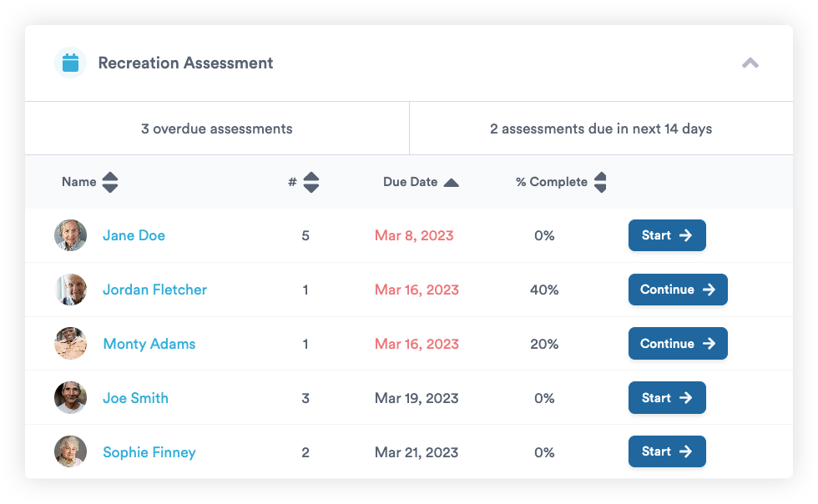Sort by the # column arrows
The width and height of the screenshot is (818, 504).
(x=311, y=182)
